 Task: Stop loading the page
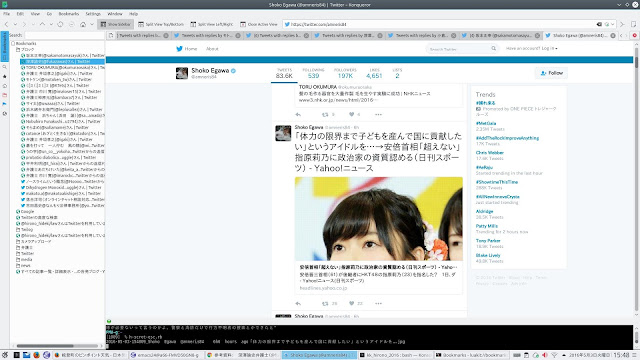point(72,24)
